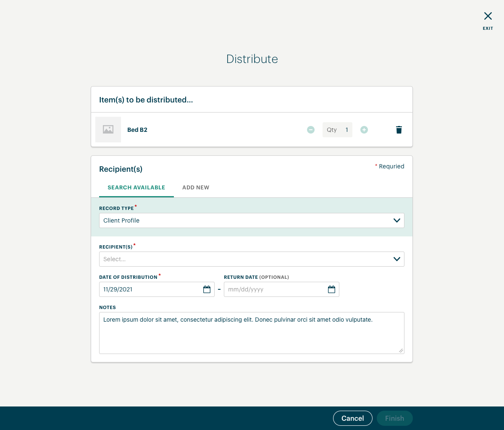The image size is (504, 430).
Task: Switch to the Search Available tab
Action: (136, 188)
